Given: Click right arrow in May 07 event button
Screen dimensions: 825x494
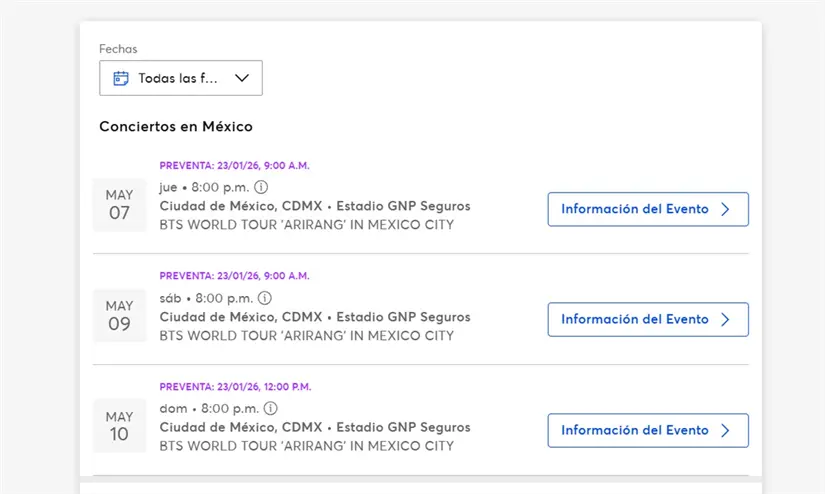Looking at the screenshot, I should [x=726, y=209].
